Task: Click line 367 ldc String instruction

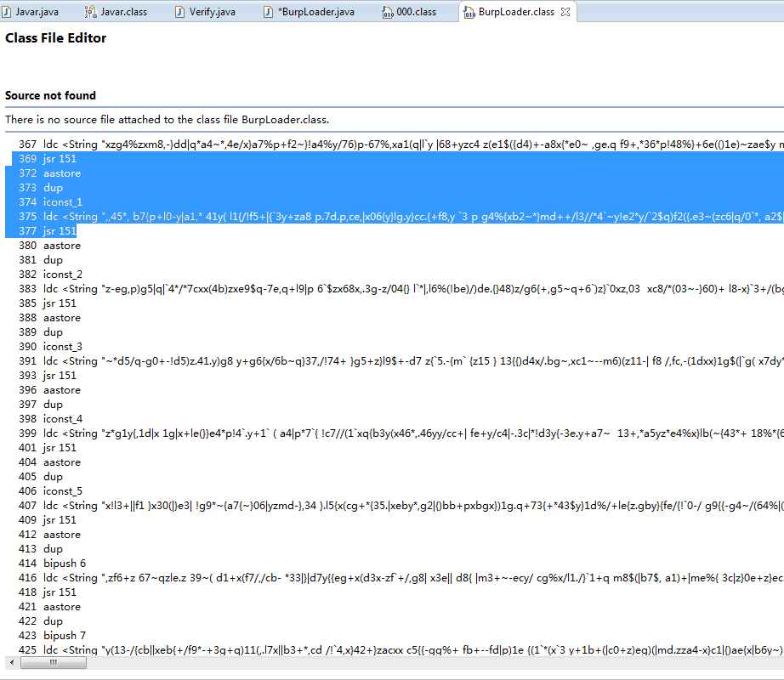Action: pos(395,144)
